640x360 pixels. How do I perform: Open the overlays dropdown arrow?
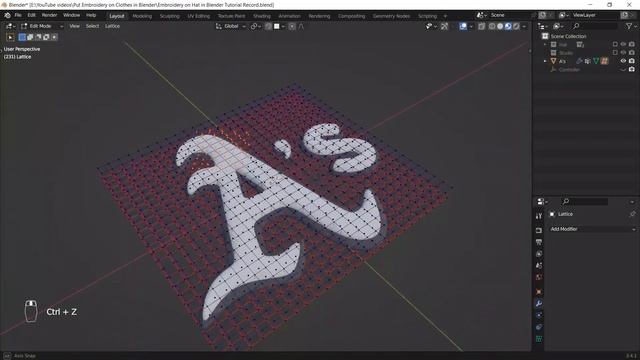pyautogui.click(x=471, y=26)
